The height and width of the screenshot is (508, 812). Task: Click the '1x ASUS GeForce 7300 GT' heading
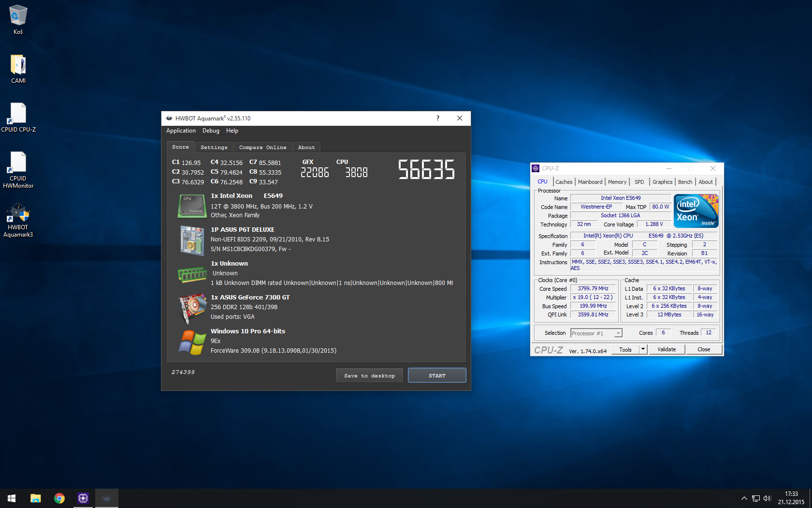click(x=250, y=298)
